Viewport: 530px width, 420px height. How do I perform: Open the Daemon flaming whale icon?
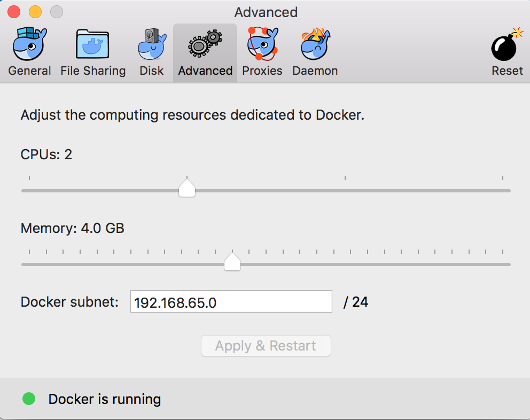point(315,44)
